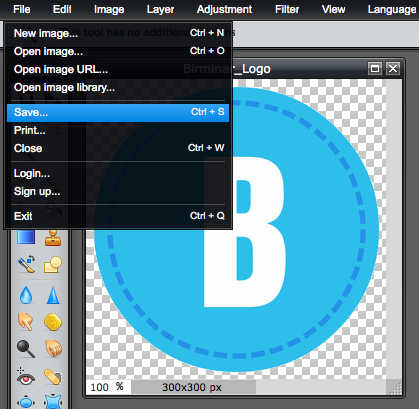Select the Burn tool hand icon
Viewport: 419px width, 409px height.
coord(53,349)
